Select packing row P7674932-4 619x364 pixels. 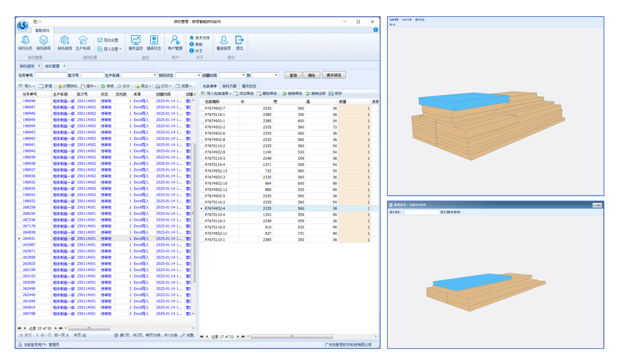pos(289,208)
